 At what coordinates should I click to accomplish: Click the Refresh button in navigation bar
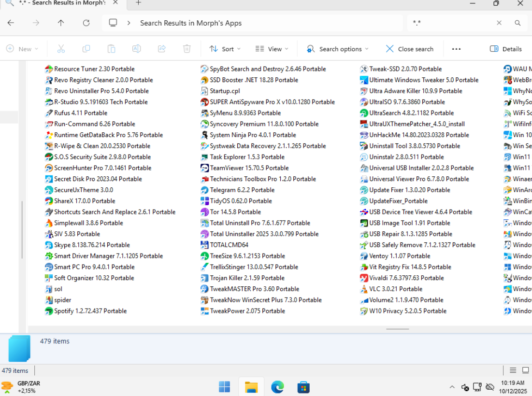(86, 23)
